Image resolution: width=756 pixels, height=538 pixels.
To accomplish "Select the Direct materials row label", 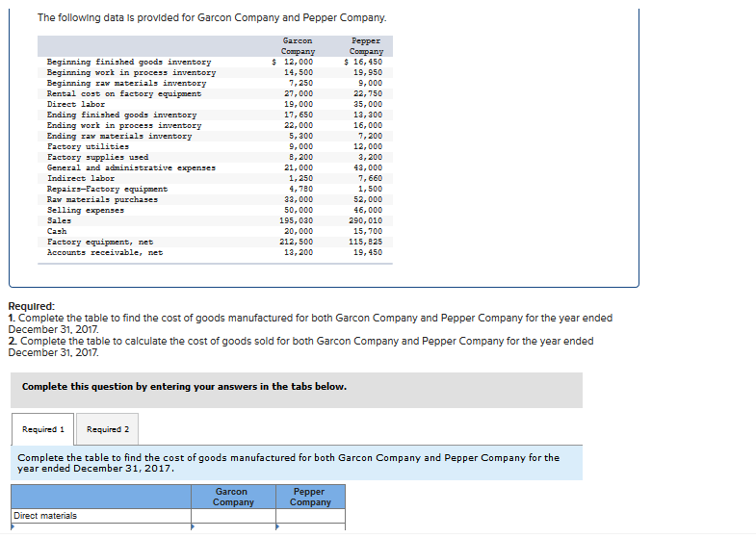I will 45,516.
